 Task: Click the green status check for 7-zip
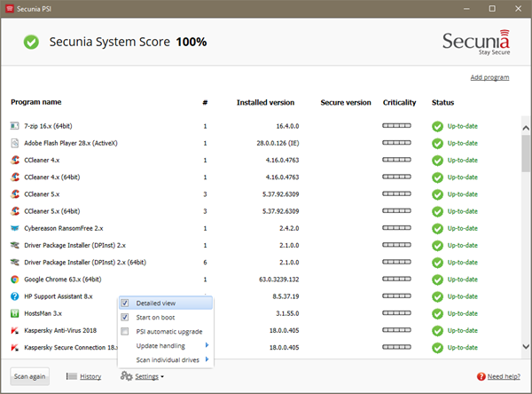437,126
